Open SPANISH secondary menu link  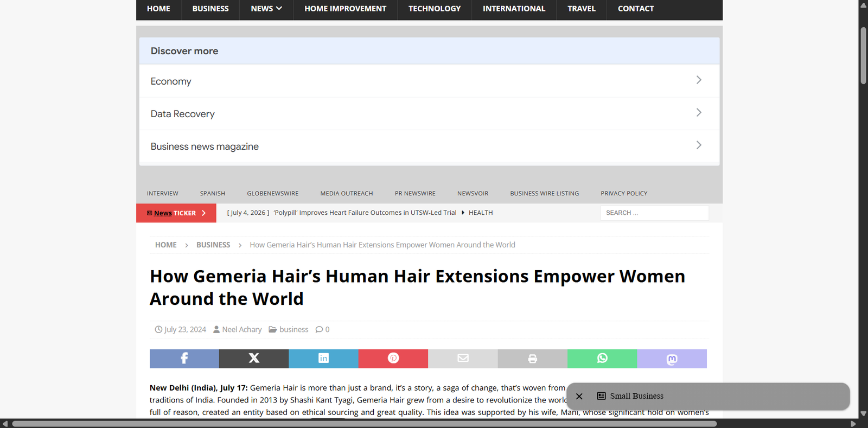(213, 193)
